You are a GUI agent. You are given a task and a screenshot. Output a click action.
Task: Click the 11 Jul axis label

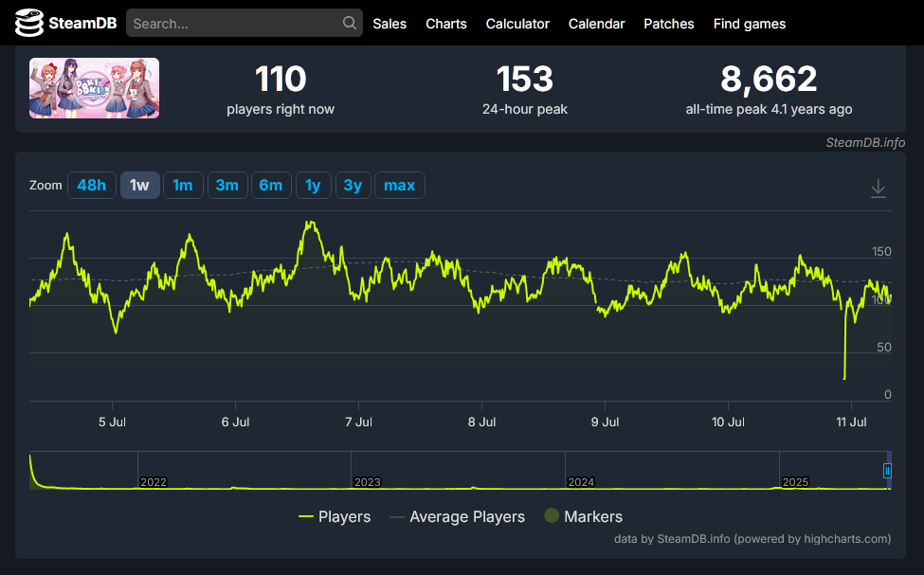point(851,422)
